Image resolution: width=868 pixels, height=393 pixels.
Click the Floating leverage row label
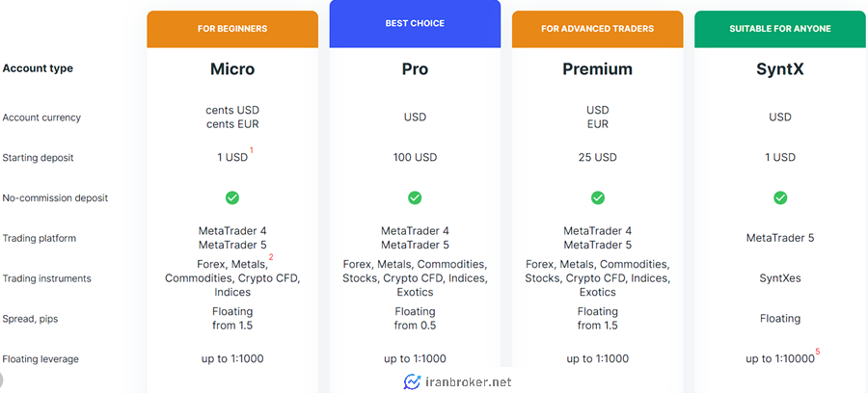click(41, 359)
